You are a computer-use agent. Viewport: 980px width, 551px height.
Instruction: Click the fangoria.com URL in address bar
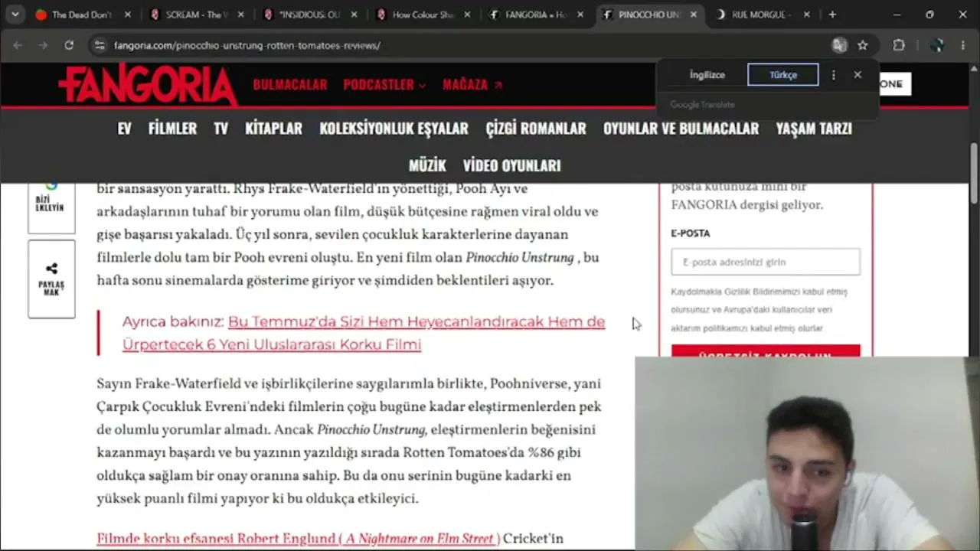click(x=247, y=45)
